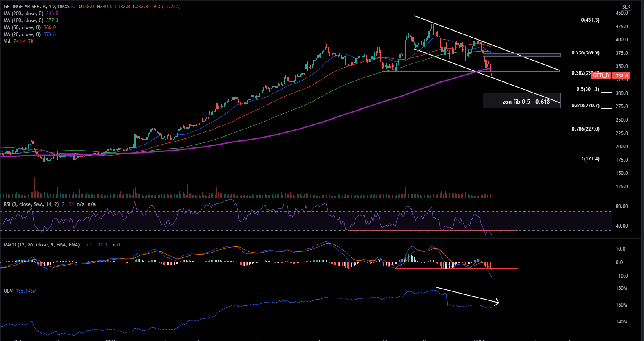The image size is (644, 341).
Task: Select the 1(171.4) Fibonacci level label
Action: coord(590,159)
